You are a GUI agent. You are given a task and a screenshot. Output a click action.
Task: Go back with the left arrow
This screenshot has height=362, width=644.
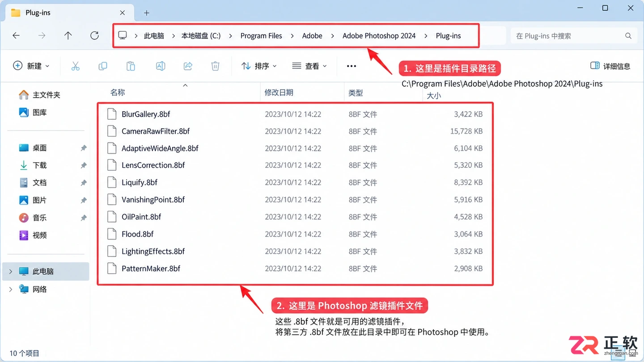(x=16, y=36)
